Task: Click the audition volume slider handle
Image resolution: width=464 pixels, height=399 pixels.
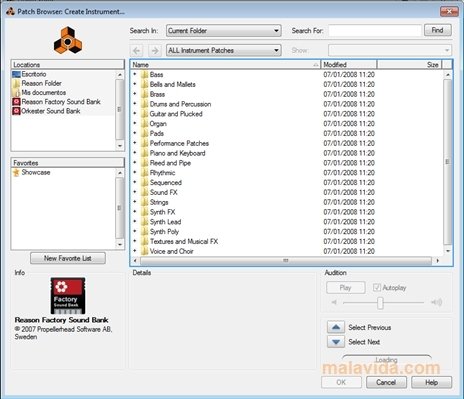Action: (x=380, y=303)
